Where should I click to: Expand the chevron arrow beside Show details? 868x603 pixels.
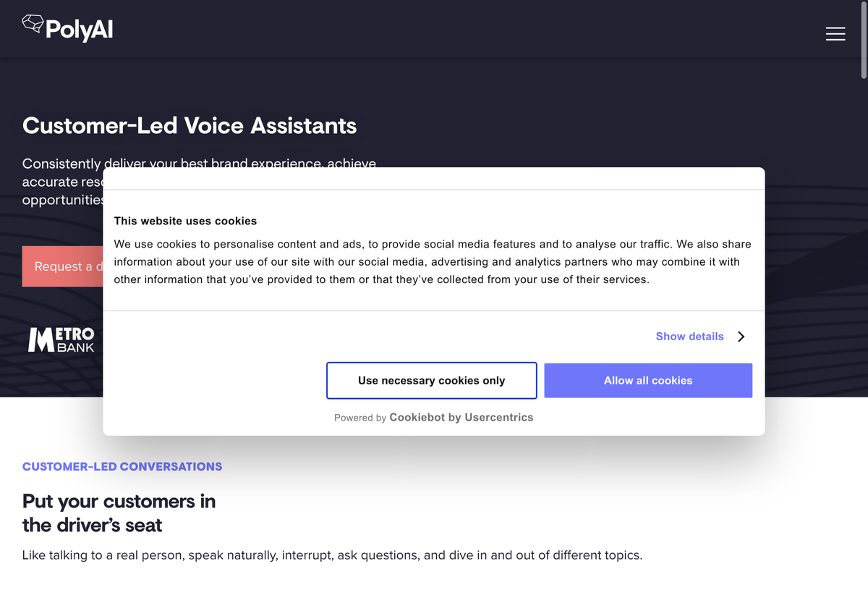[x=741, y=337]
